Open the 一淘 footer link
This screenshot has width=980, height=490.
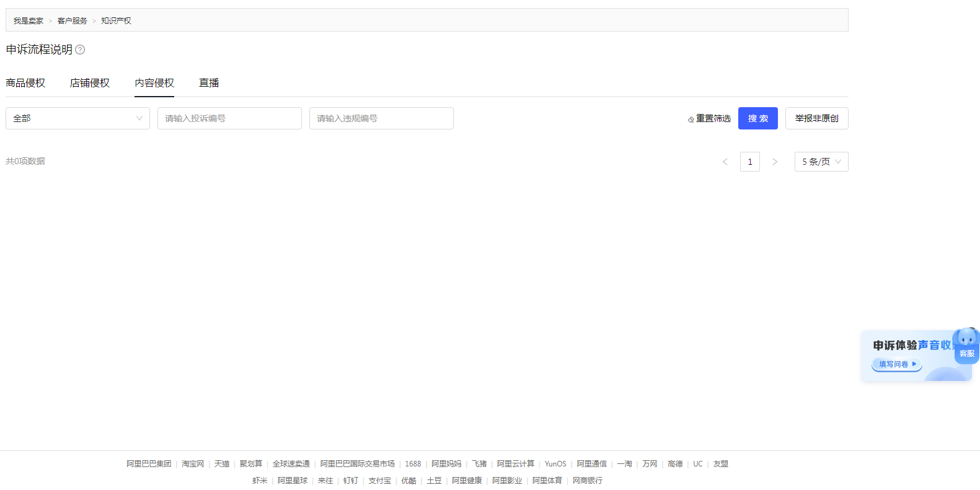tap(624, 464)
